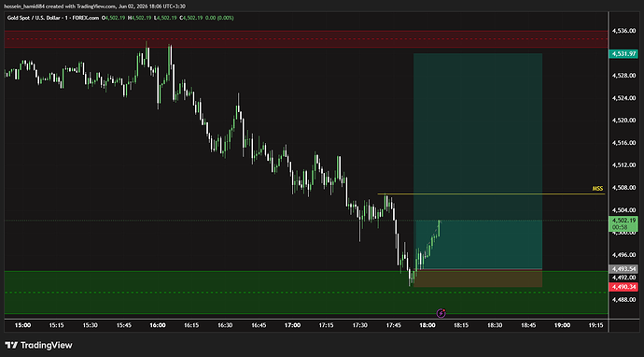Click the 4,524.00 price axis label
The height and width of the screenshot is (357, 644).
623,98
